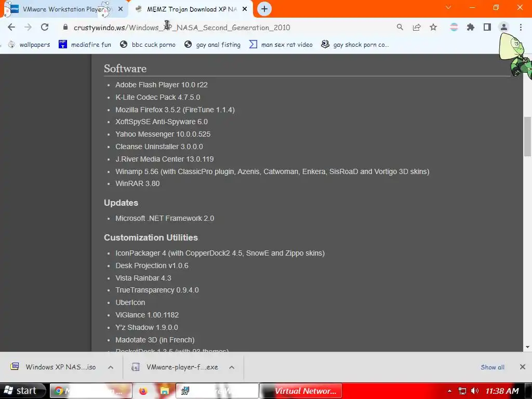Select Y'z Shadow 1.9.0.0 entry
This screenshot has width=532, height=399.
[147, 327]
